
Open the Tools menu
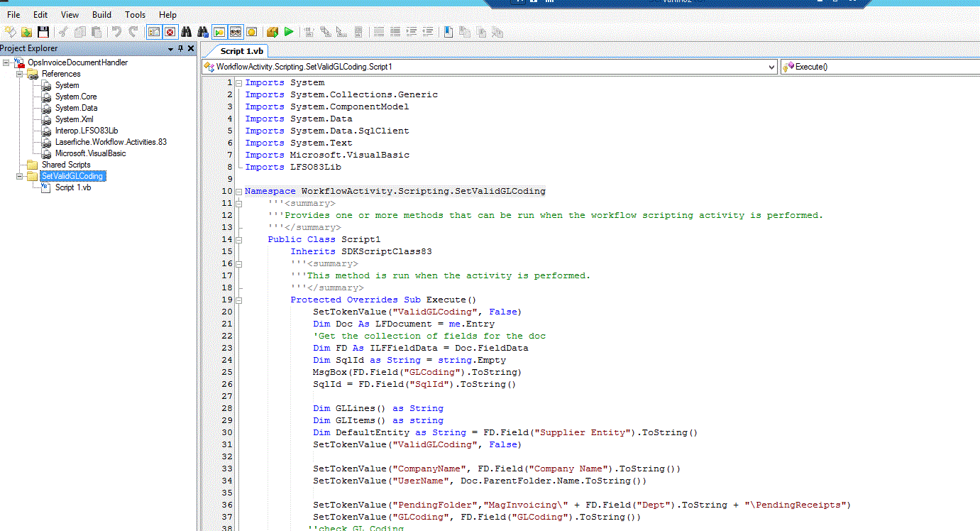pyautogui.click(x=135, y=14)
